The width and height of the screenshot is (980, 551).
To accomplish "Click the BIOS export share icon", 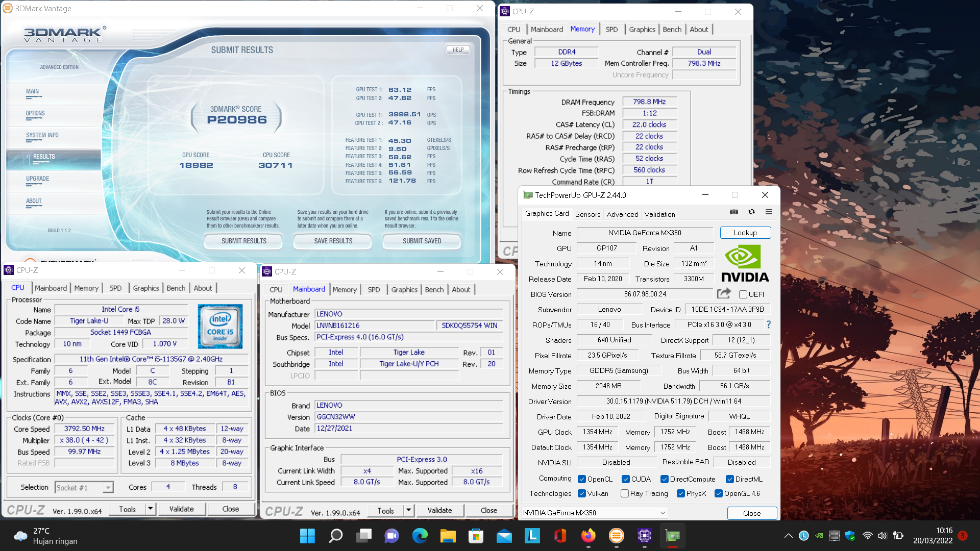I will tap(724, 293).
